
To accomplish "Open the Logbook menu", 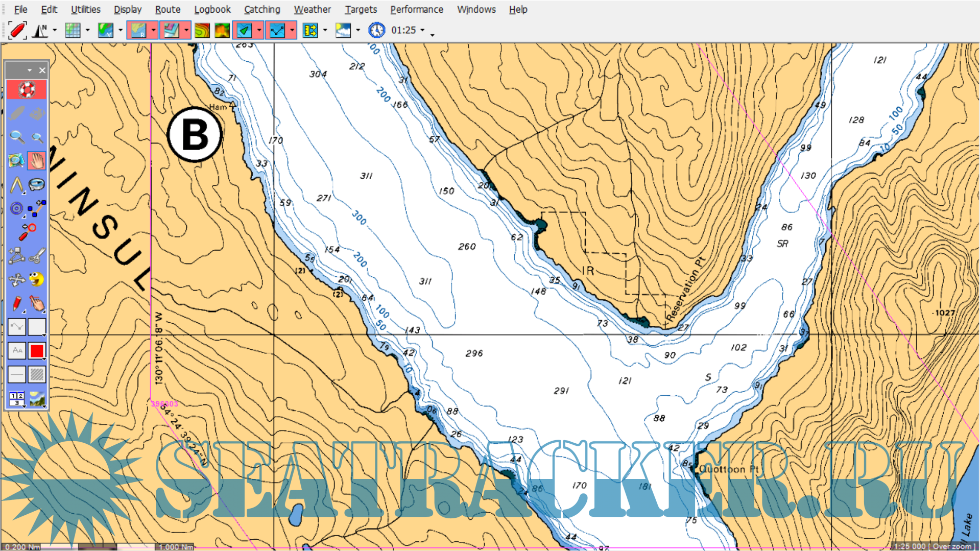I will tap(212, 9).
